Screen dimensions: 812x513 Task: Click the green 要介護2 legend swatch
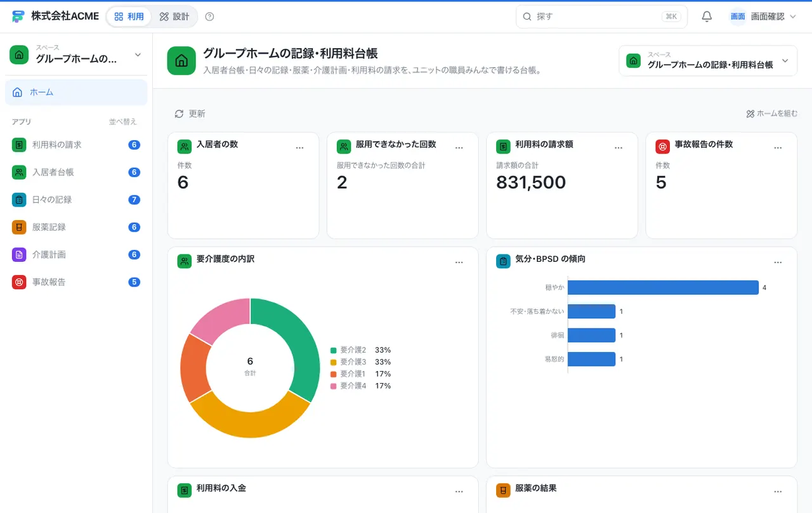coord(333,350)
